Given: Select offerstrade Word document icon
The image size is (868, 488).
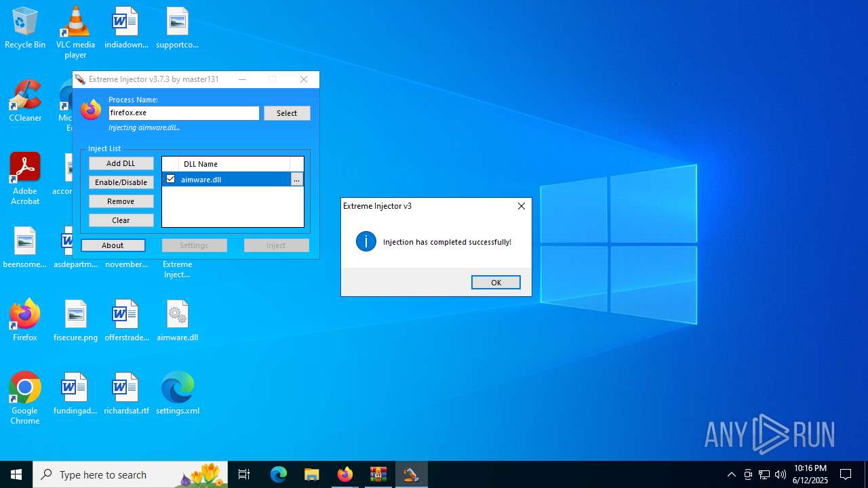Looking at the screenshot, I should (126, 321).
